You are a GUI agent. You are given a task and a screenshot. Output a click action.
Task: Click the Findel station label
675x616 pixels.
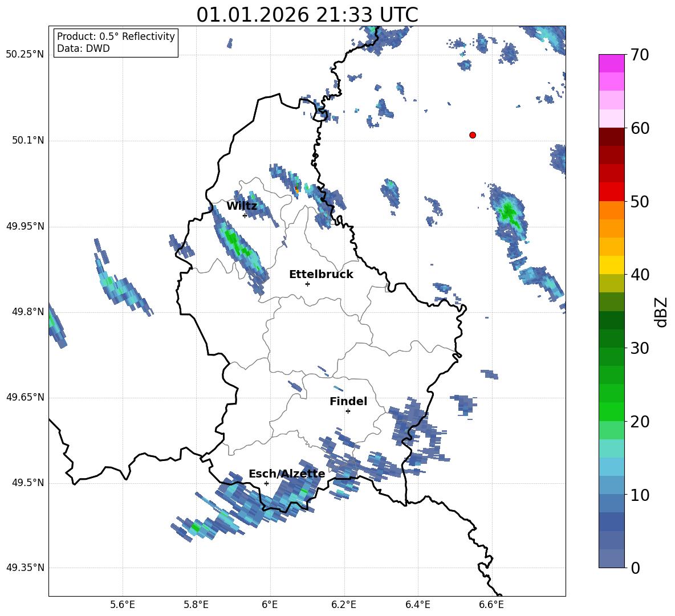coord(348,401)
